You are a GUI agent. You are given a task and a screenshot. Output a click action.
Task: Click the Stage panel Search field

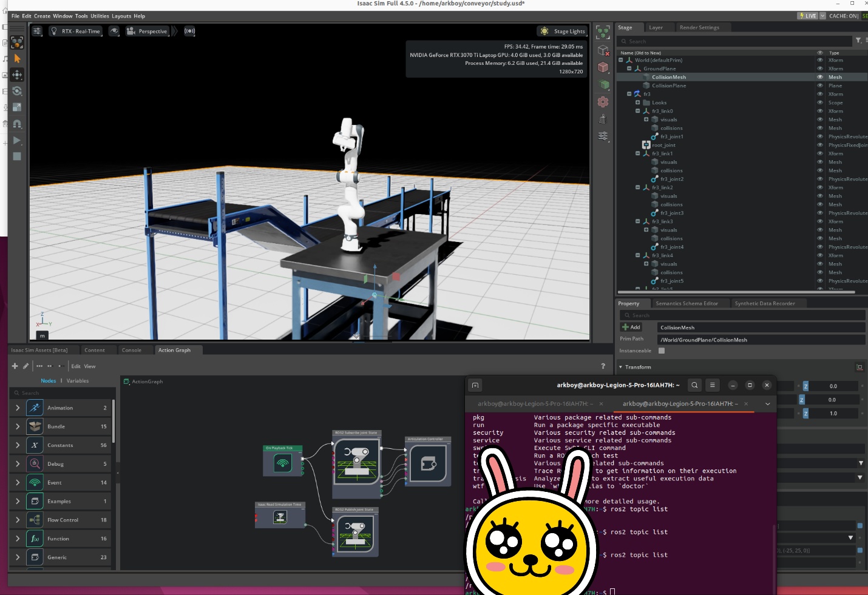tap(734, 41)
